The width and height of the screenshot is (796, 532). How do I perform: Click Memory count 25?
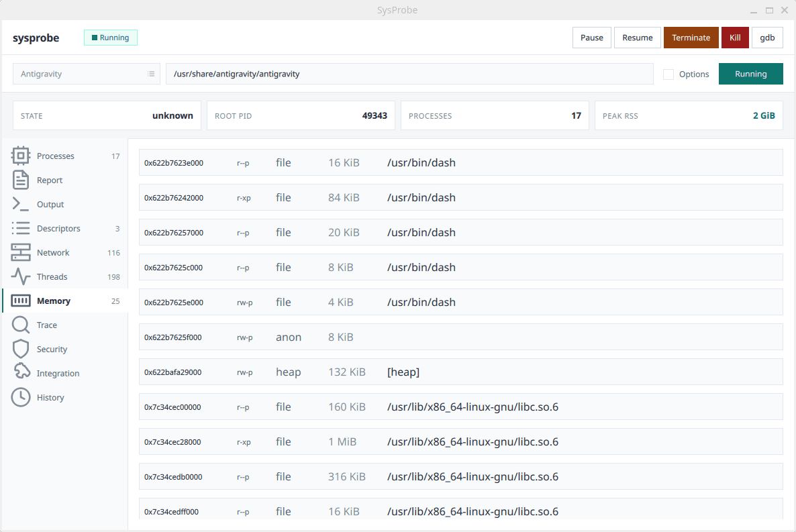pyautogui.click(x=115, y=301)
